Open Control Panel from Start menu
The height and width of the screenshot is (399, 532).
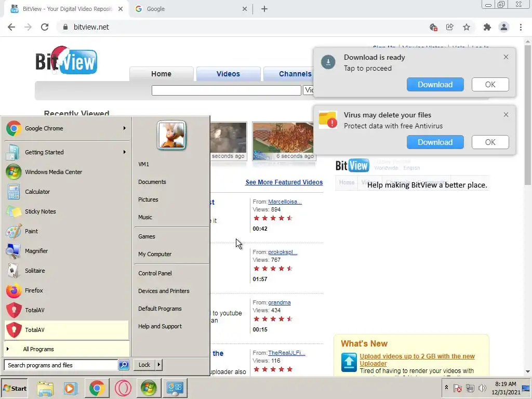click(x=155, y=273)
